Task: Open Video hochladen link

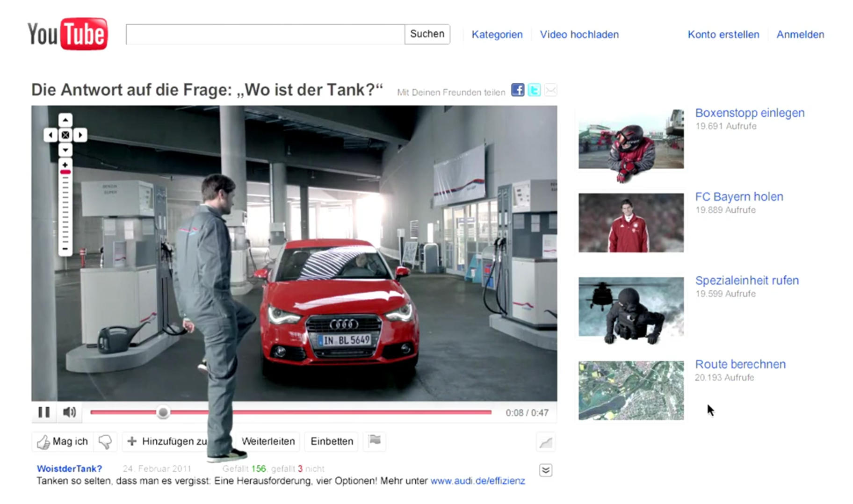Action: tap(579, 35)
